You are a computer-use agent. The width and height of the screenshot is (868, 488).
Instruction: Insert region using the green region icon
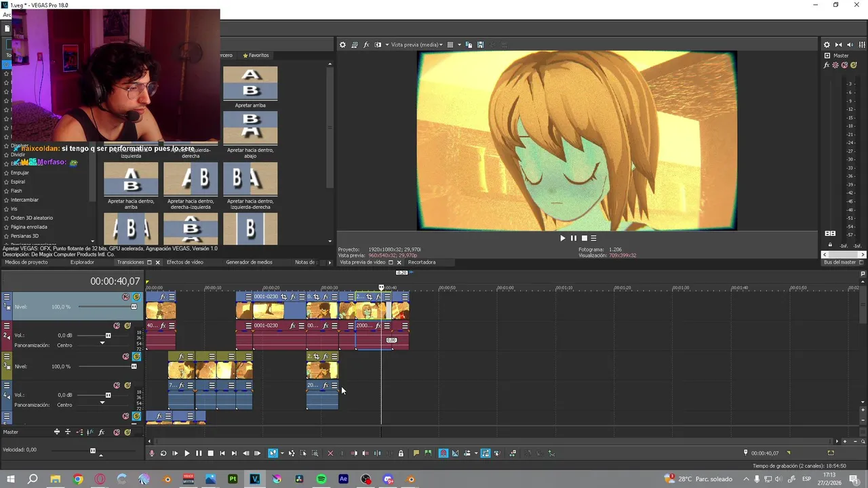(x=428, y=453)
